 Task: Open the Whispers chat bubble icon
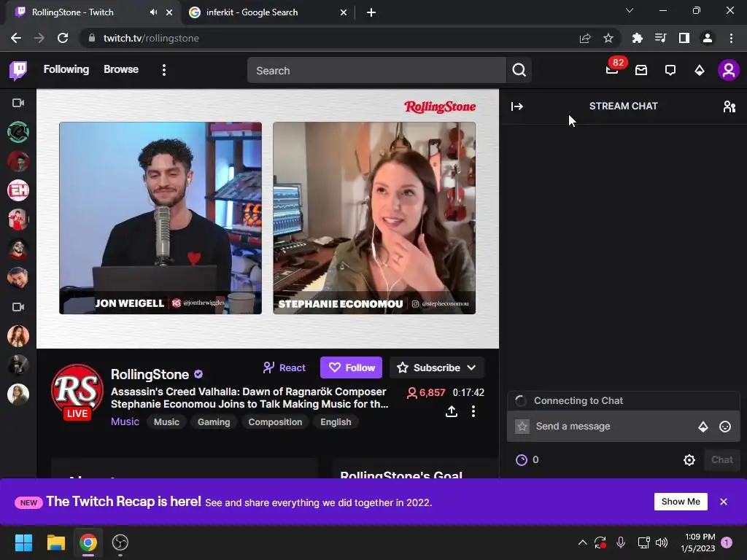click(670, 71)
